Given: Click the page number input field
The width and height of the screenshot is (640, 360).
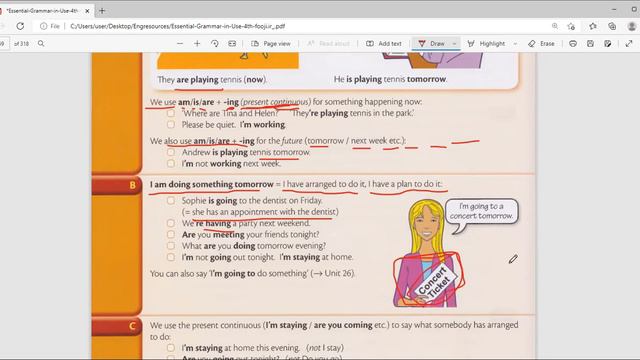Looking at the screenshot, I should (3, 44).
